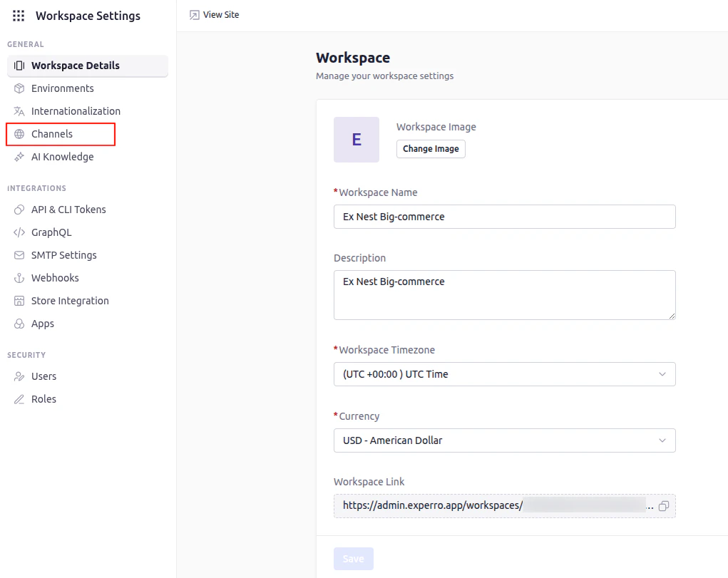Click the Environments cube icon
The height and width of the screenshot is (578, 728).
coord(19,88)
